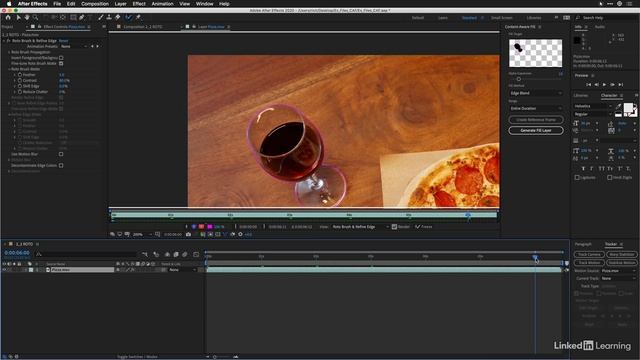Click the timeline current-time indicator
The height and width of the screenshot is (360, 640).
click(x=535, y=257)
